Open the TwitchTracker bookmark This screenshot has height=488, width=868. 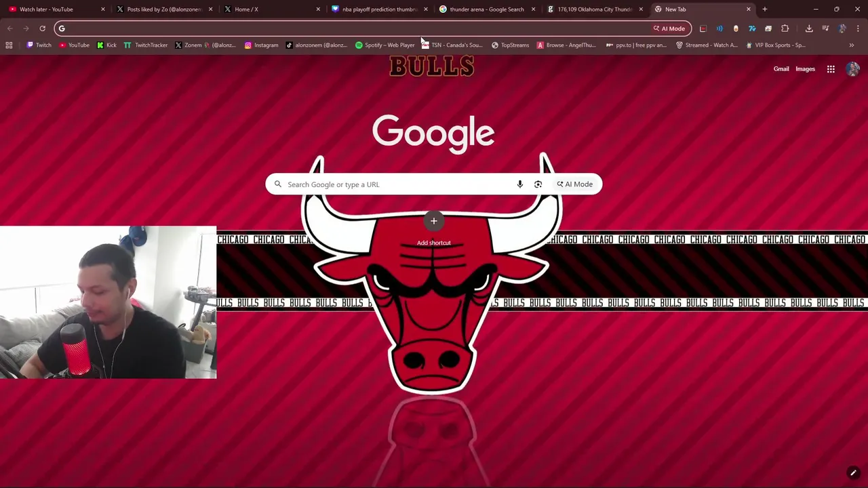click(x=146, y=45)
